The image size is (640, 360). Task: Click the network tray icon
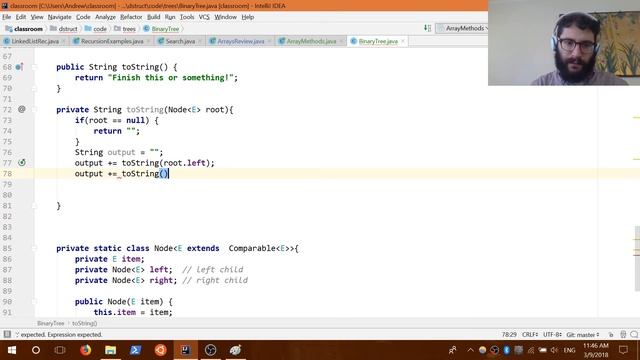[531, 350]
